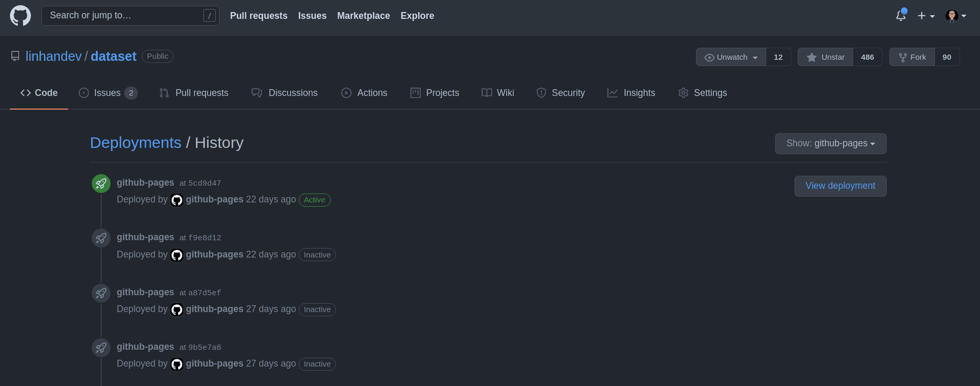
Task: Open the notifications bell
Action: [900, 16]
